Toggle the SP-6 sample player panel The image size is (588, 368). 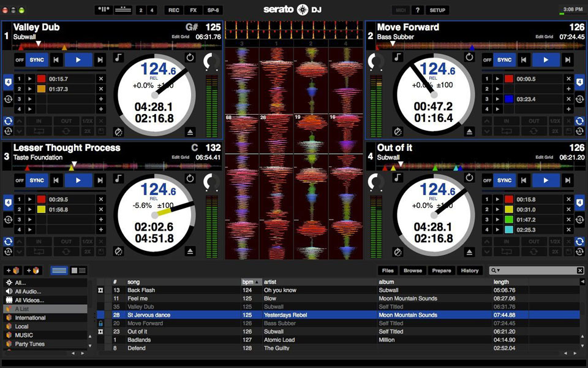click(x=213, y=10)
